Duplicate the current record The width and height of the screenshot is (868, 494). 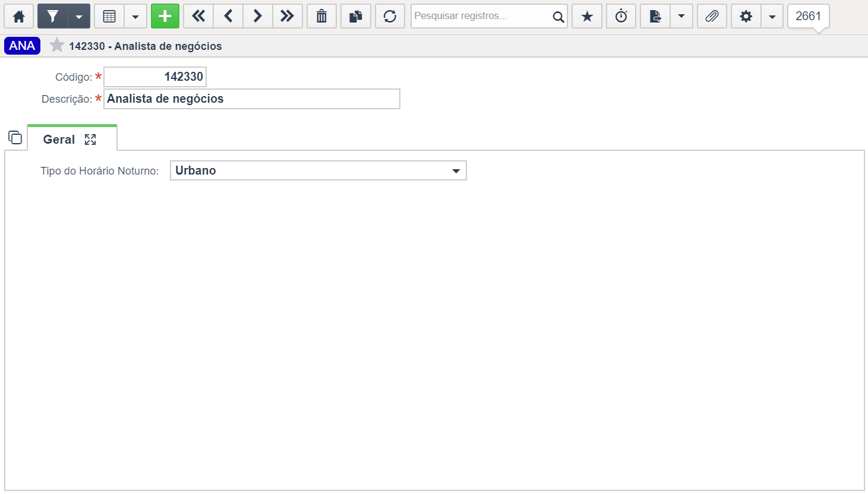point(356,17)
